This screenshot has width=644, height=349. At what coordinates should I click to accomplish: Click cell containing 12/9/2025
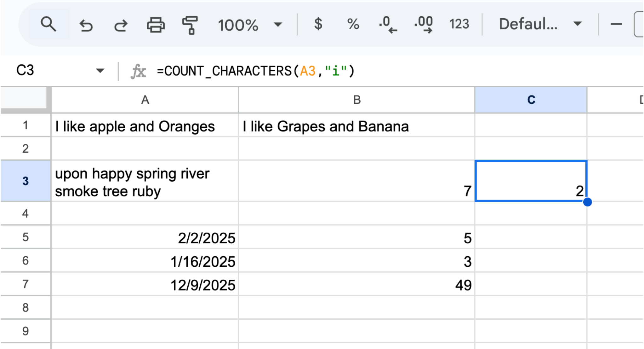(x=145, y=285)
